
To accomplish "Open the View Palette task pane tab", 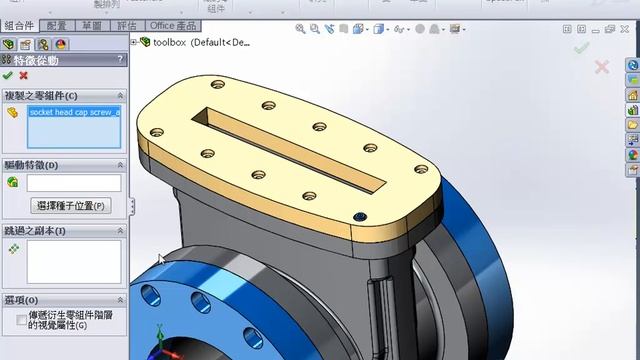I will tap(633, 140).
